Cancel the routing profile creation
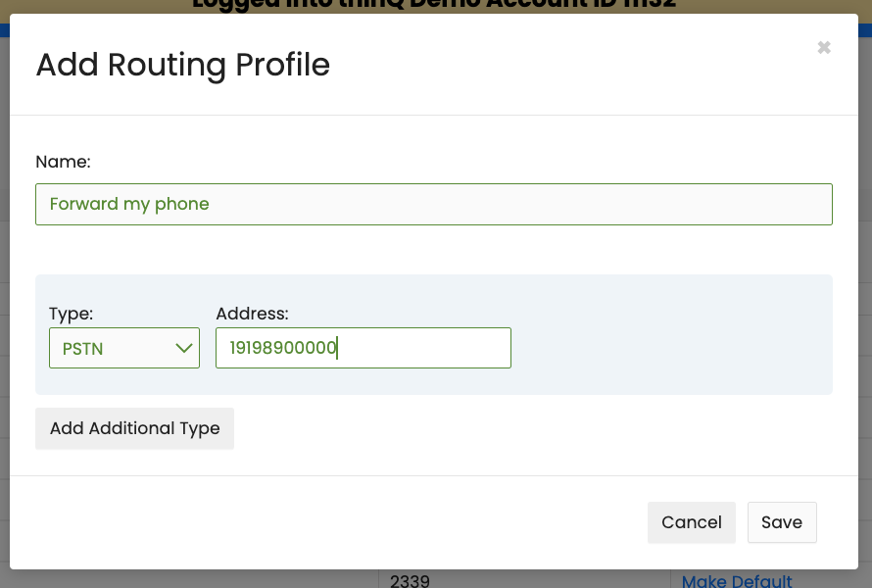The image size is (872, 588). coord(692,522)
